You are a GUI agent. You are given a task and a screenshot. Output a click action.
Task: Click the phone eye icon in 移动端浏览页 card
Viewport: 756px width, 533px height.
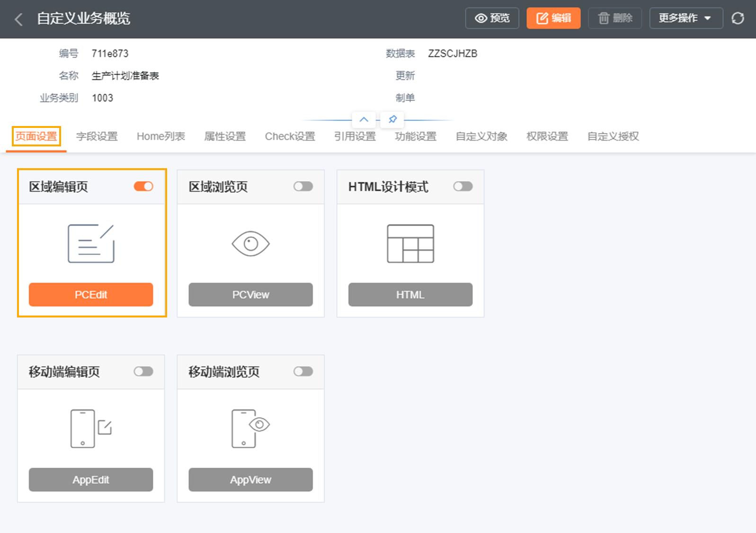coord(250,428)
